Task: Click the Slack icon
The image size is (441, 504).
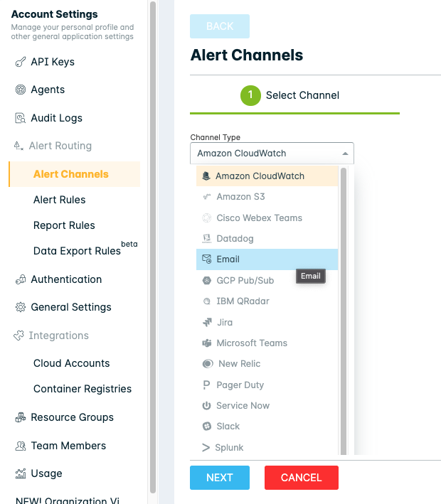Action: tap(206, 427)
